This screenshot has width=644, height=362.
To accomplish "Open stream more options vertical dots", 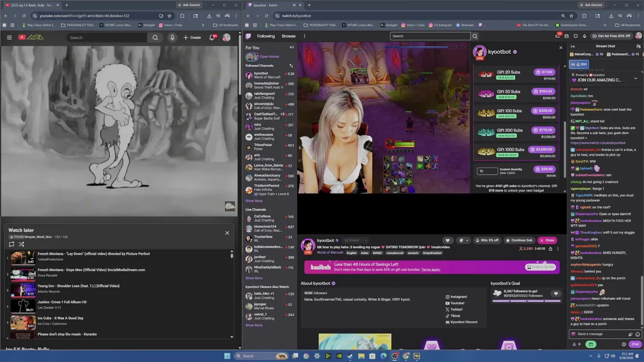I will coord(557,249).
